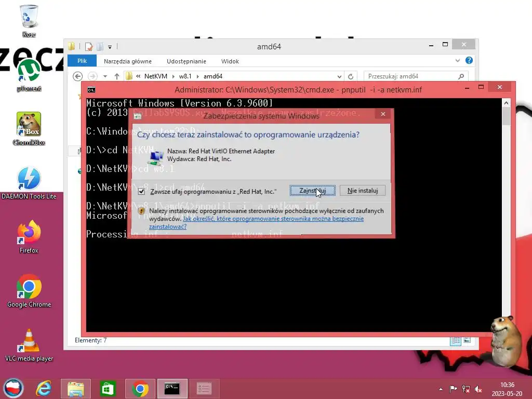Go forward in Explorer navigation
Screen dimensions: 532x399
[x=92, y=76]
